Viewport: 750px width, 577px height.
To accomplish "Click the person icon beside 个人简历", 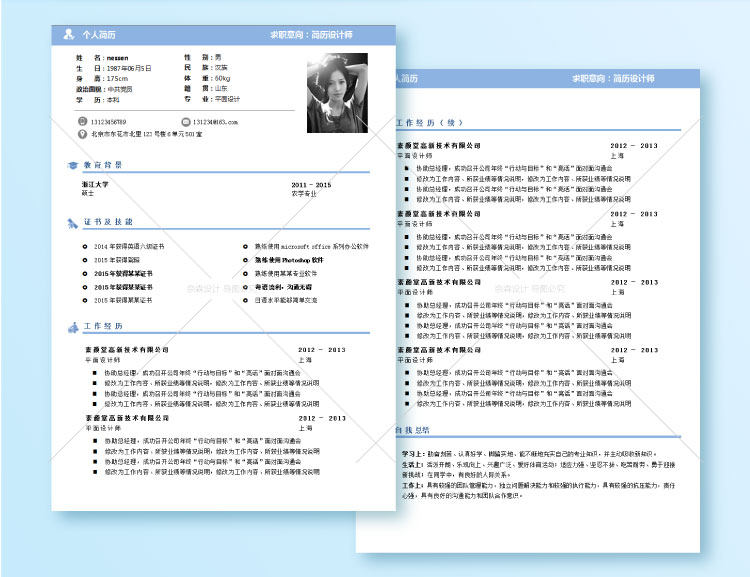I will click(68, 34).
